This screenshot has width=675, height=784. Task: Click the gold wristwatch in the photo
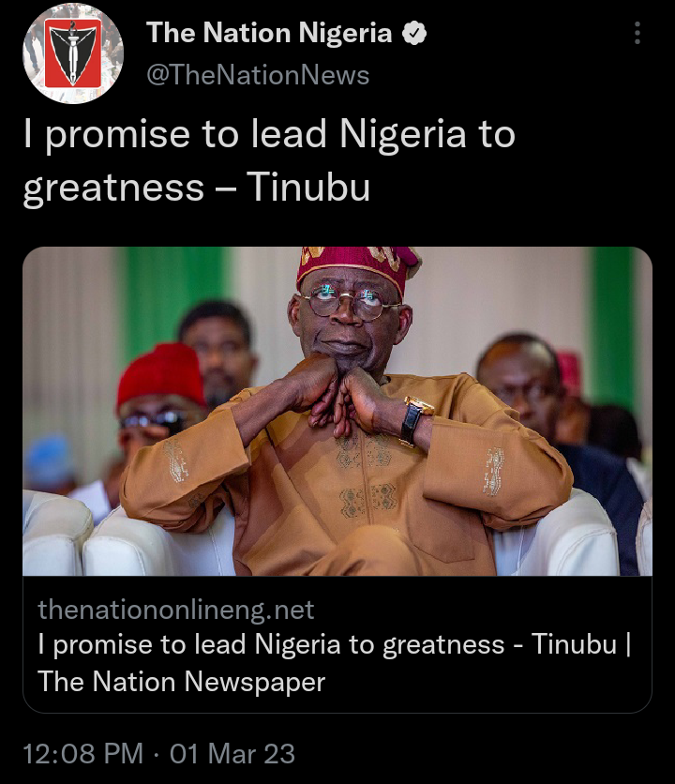point(415,420)
